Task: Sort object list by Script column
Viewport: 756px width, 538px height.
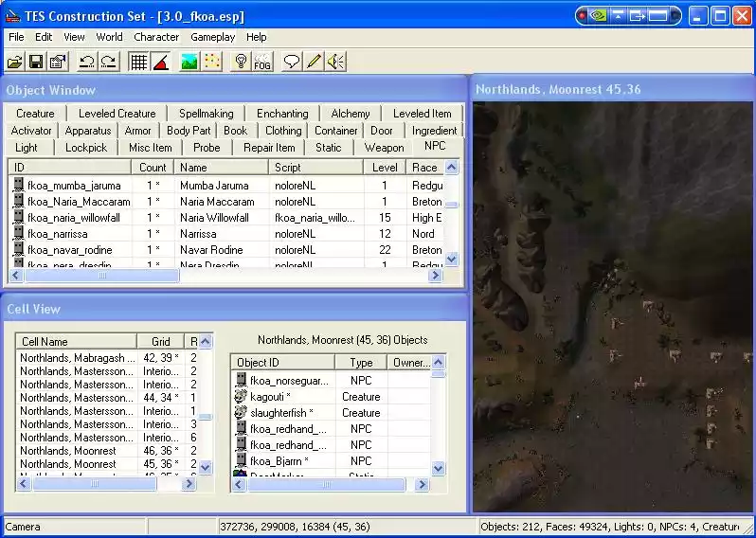Action: (316, 168)
